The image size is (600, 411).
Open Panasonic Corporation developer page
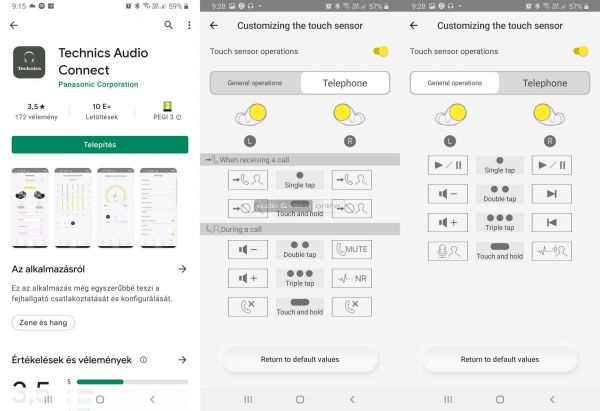pyautogui.click(x=98, y=85)
